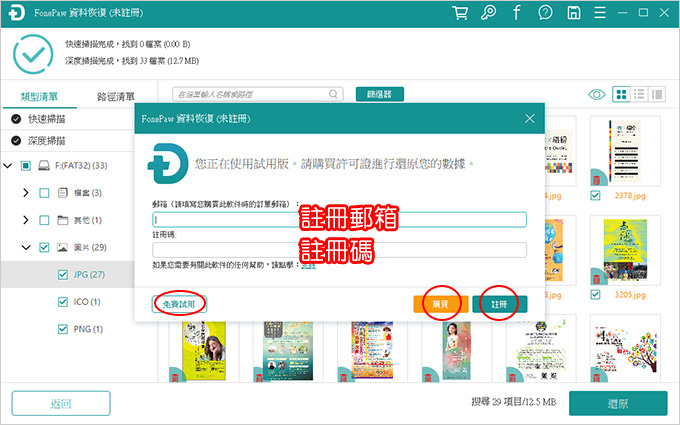The height and width of the screenshot is (425, 680).
Task: Click the 篩選器 filter button
Action: click(x=379, y=94)
